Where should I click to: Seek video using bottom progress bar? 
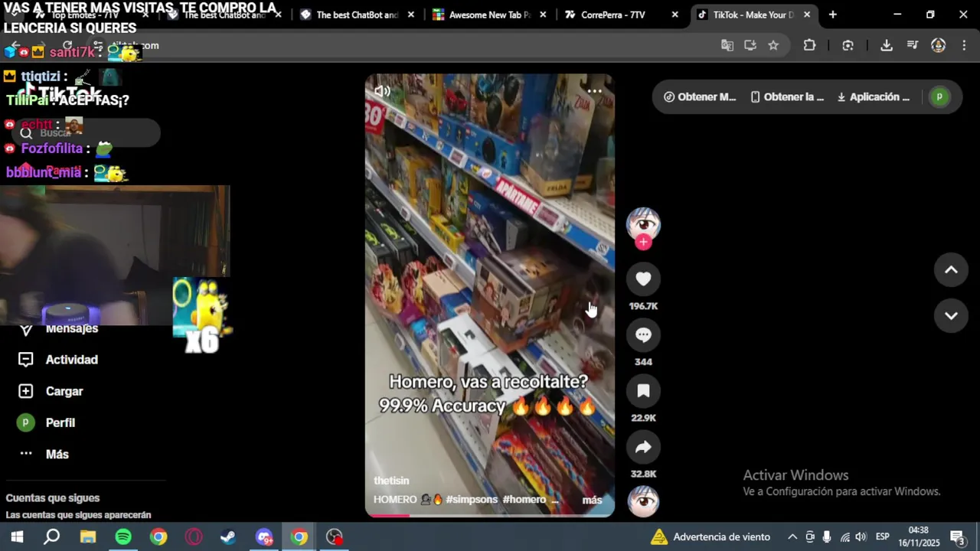[490, 516]
